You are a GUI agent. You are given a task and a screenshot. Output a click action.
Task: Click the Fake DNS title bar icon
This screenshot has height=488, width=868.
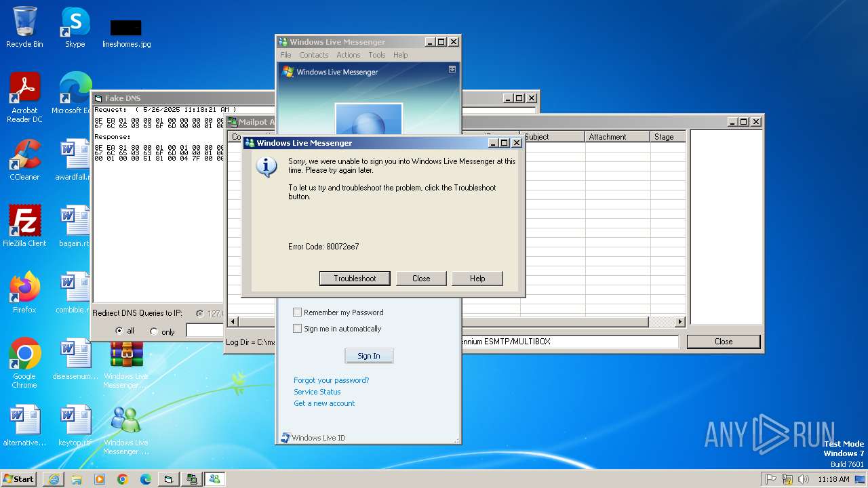(x=98, y=98)
